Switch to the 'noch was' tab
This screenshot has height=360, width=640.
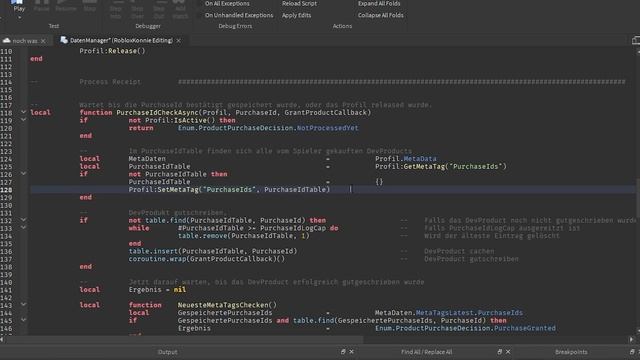pyautogui.click(x=24, y=40)
